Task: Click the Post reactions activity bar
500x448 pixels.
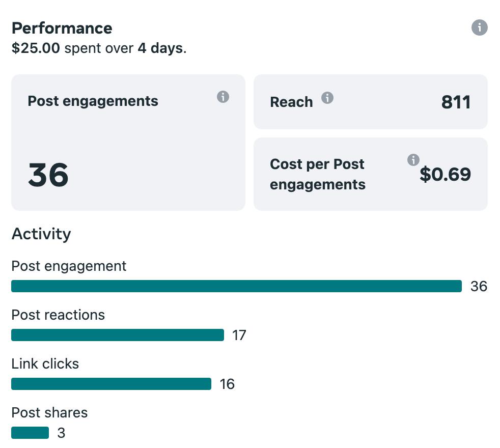Action: tap(118, 335)
